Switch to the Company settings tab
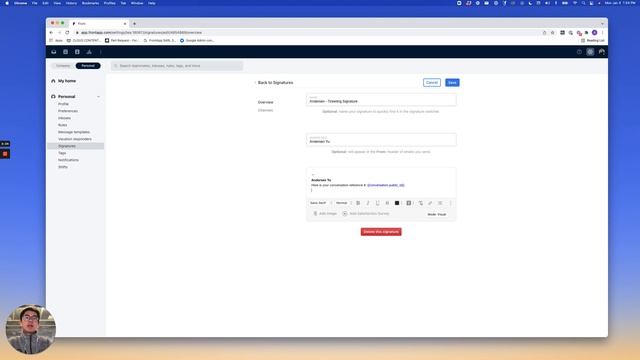The height and width of the screenshot is (360, 640). click(x=63, y=66)
